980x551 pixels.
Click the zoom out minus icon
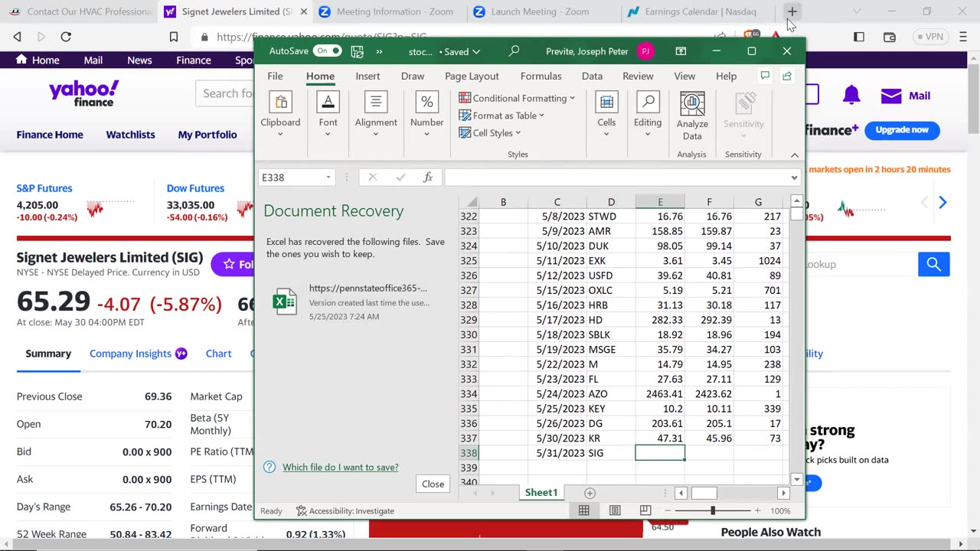(x=668, y=510)
